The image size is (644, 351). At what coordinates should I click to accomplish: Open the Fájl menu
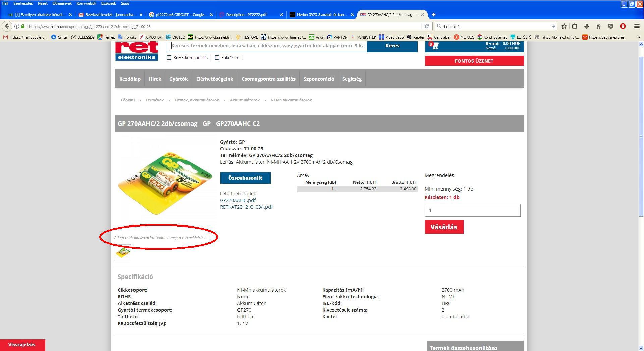pos(5,3)
